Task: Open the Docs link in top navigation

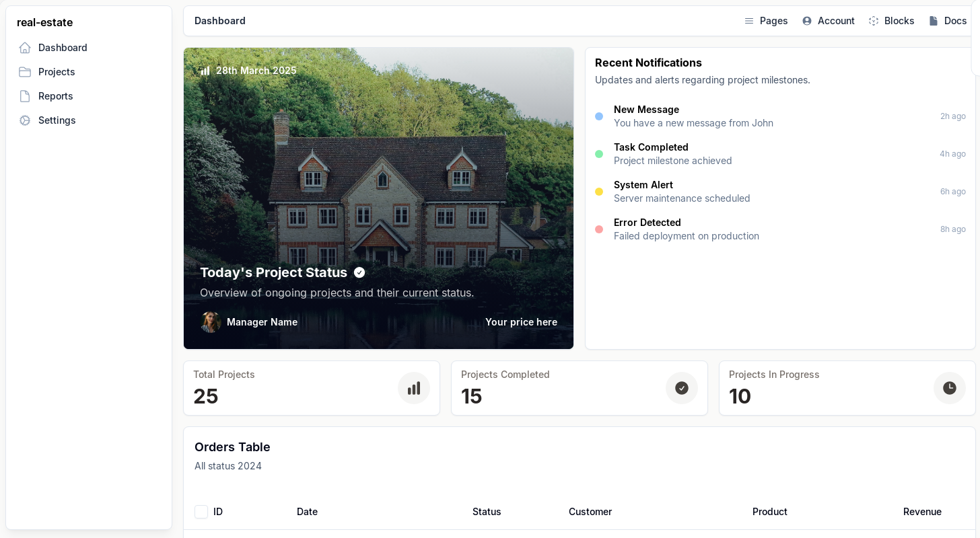Action: click(948, 21)
